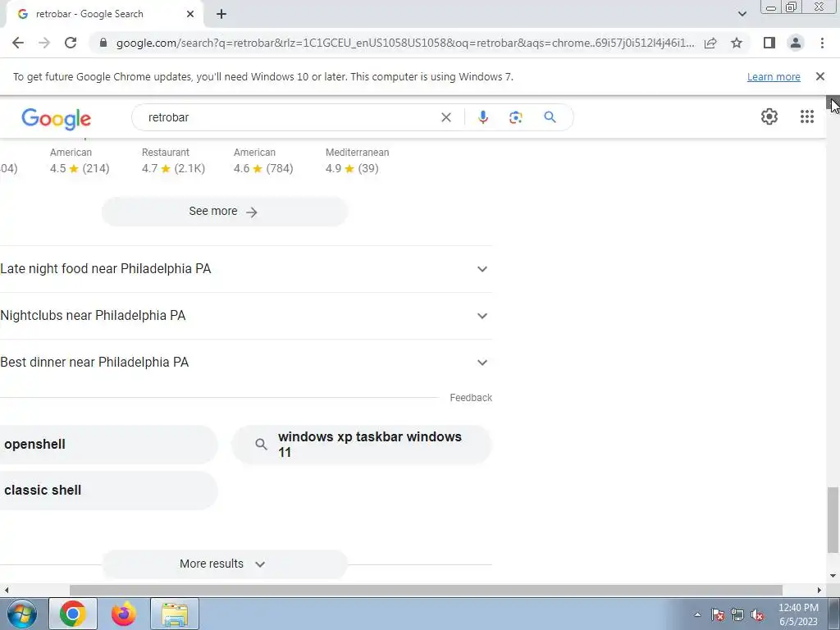Open the Action Center flag icon
The image size is (840, 630).
point(717,615)
